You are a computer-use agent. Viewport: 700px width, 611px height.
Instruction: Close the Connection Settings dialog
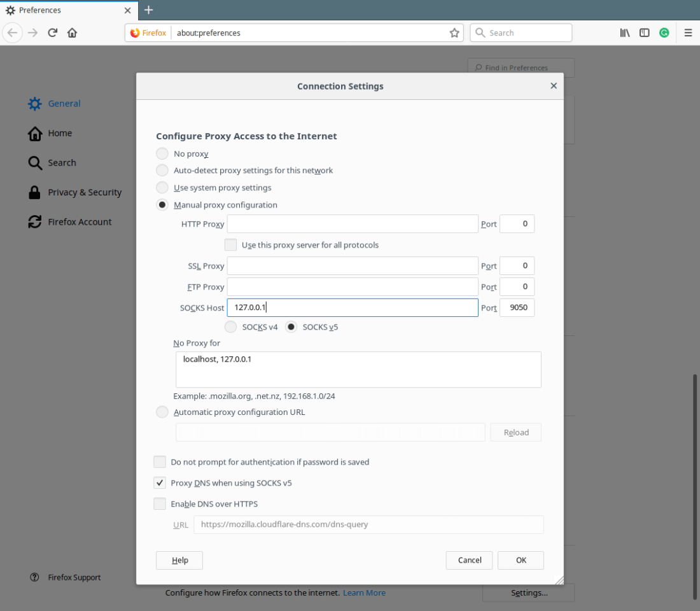click(x=554, y=86)
